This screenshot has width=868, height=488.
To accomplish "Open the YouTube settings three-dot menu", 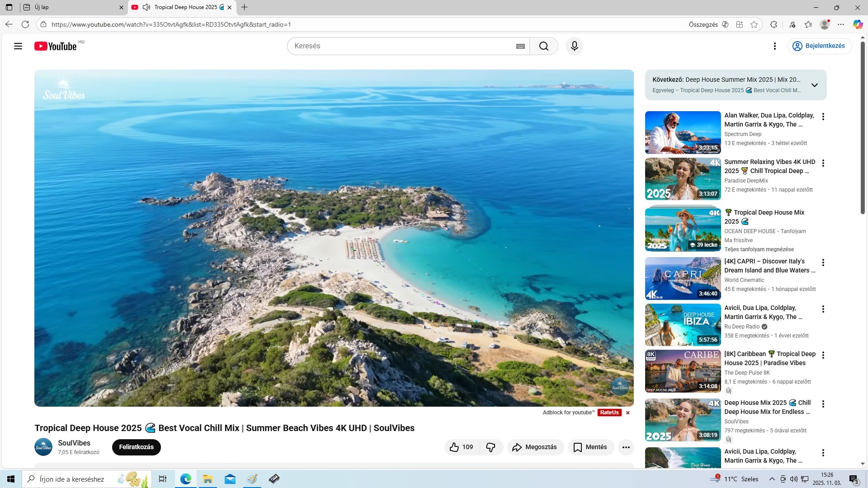I will (774, 46).
